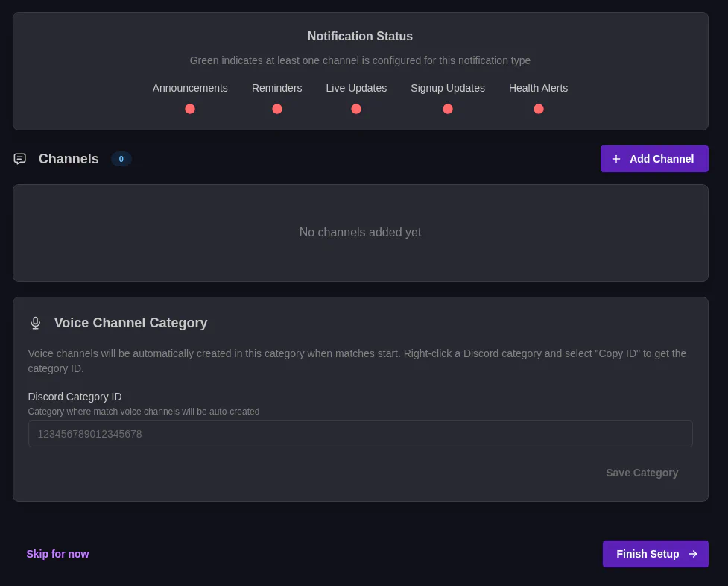This screenshot has width=728, height=586.
Task: Click the arrow icon inside Finish Setup
Action: pos(693,554)
